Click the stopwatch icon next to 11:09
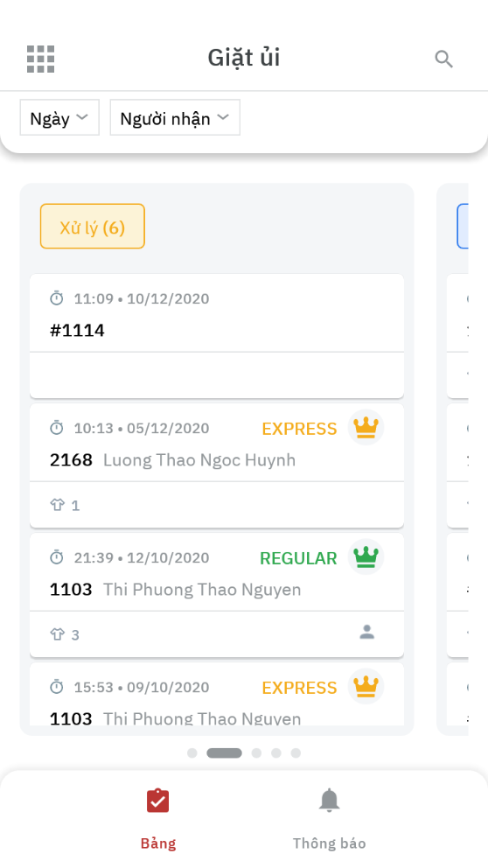Image resolution: width=488 pixels, height=868 pixels. (57, 298)
